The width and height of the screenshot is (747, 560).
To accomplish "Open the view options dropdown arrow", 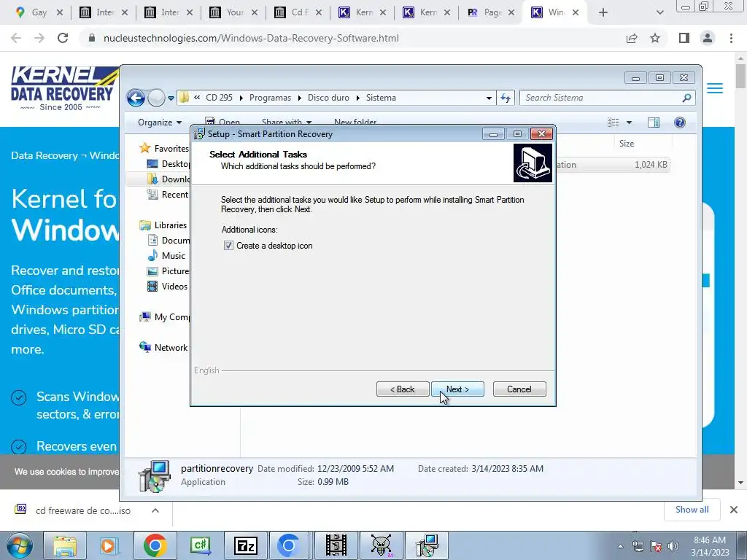I will pos(629,122).
